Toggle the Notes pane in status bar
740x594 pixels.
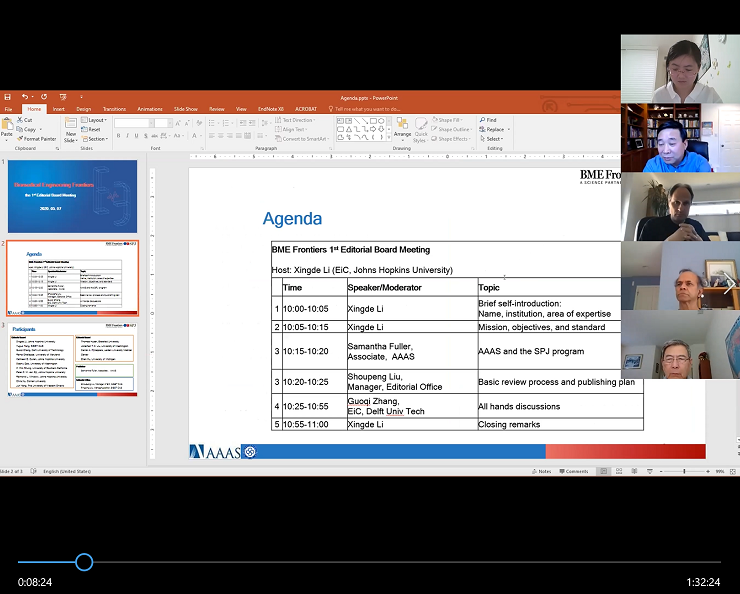[x=542, y=471]
